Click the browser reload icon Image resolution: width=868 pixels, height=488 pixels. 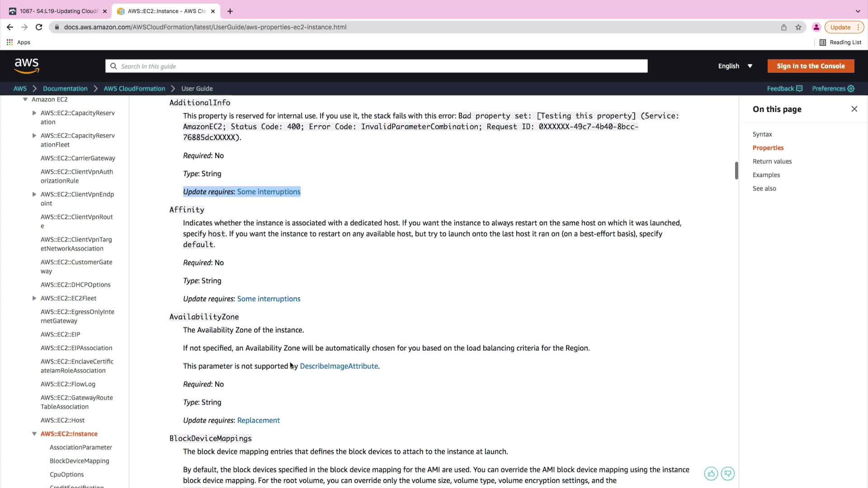tap(39, 27)
